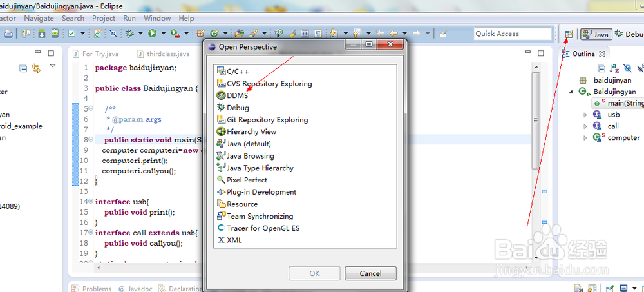This screenshot has width=644, height=292.
Task: Click the green Run play icon
Action: [153, 34]
